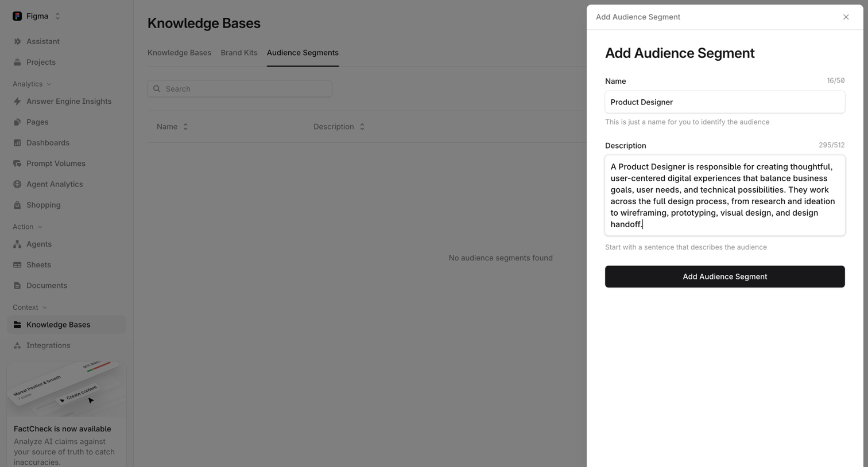This screenshot has width=868, height=467.
Task: Click the FactCheck is now available heading
Action: 63,429
